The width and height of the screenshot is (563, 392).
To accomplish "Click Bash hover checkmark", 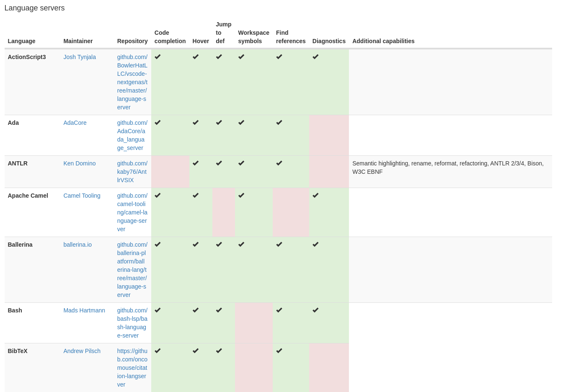I will pyautogui.click(x=196, y=310).
